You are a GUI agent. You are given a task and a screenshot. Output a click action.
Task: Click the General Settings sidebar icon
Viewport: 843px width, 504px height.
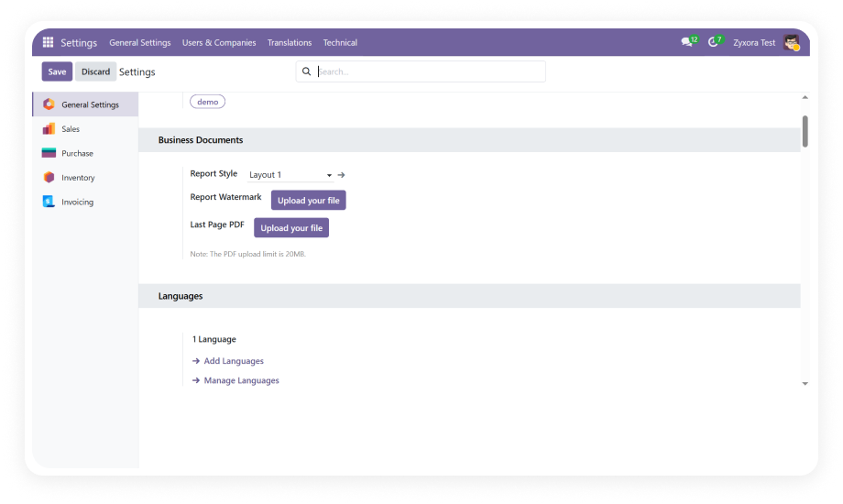[49, 104]
